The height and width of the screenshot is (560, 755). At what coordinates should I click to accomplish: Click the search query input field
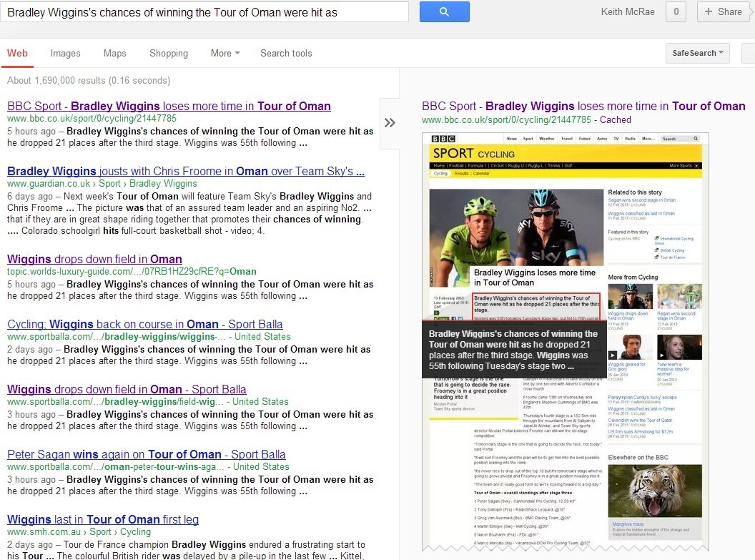pyautogui.click(x=204, y=12)
